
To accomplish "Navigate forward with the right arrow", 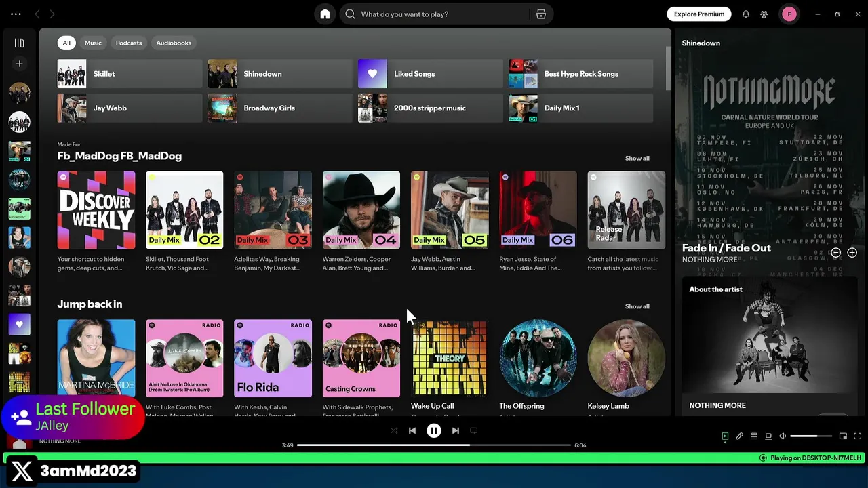I will 52,14.
